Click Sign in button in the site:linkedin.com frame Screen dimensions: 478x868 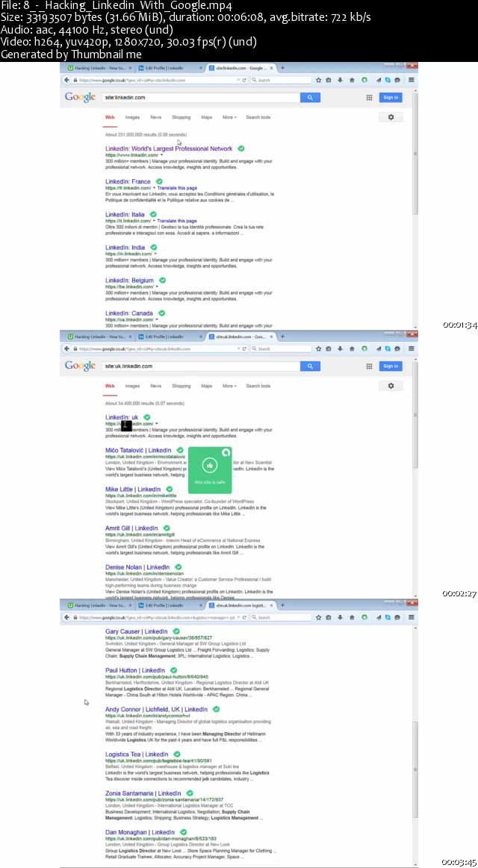point(391,98)
